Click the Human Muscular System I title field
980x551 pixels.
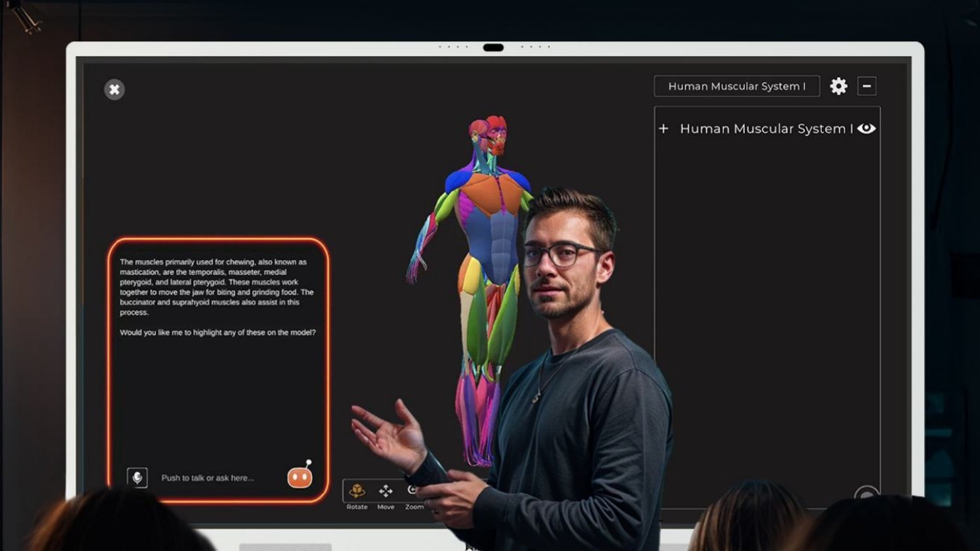737,86
